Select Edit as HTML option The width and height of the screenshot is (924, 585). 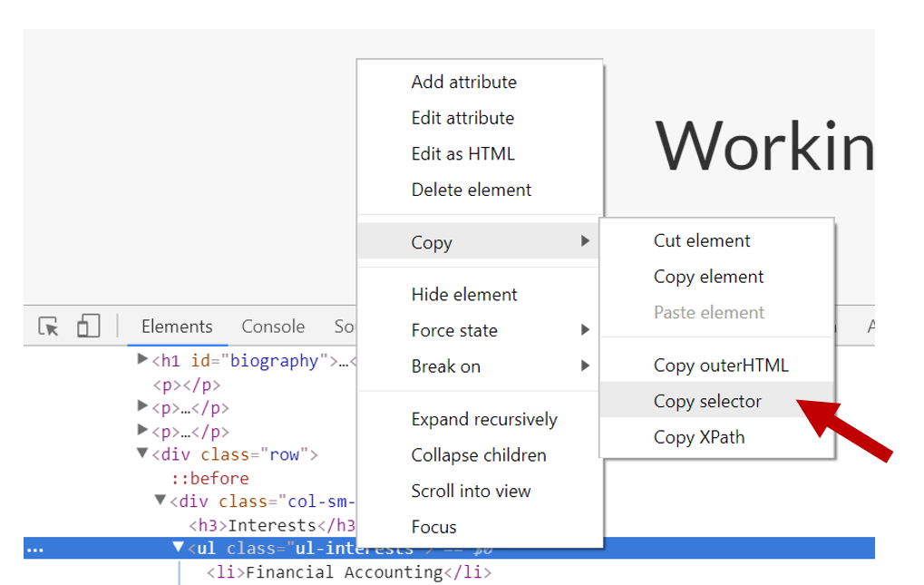coord(462,154)
